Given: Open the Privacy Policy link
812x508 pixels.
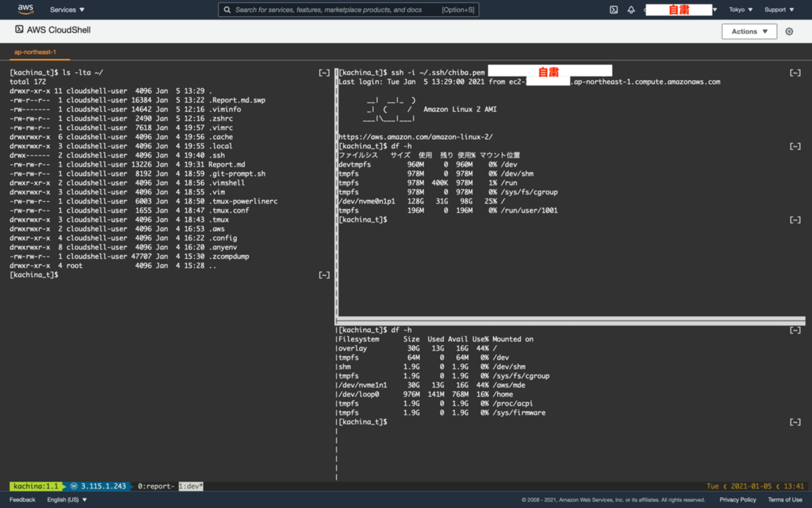Looking at the screenshot, I should (737, 499).
